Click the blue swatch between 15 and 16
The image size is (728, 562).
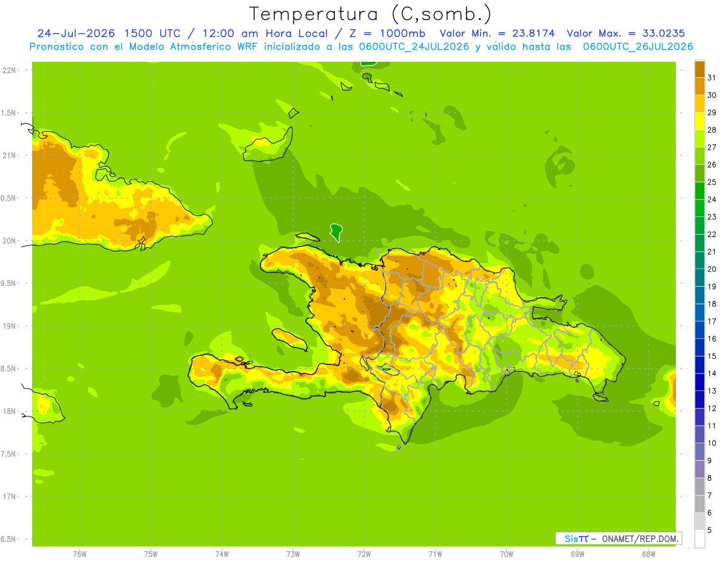click(699, 347)
